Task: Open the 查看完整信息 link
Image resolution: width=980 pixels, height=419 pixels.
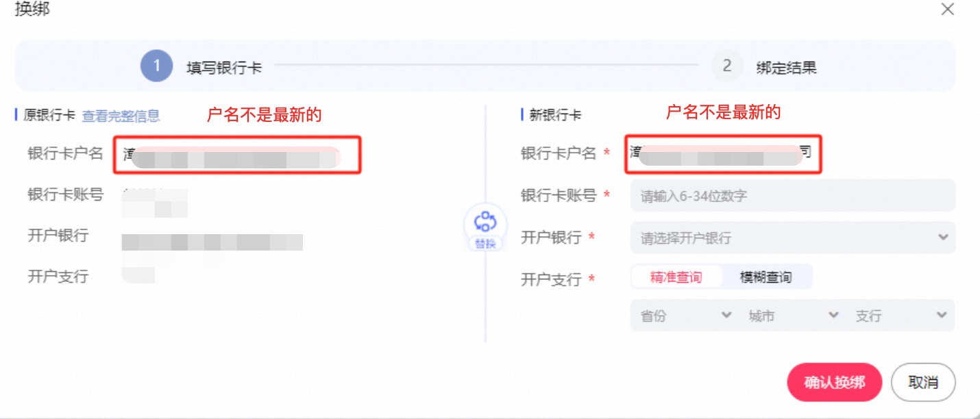Action: tap(122, 115)
